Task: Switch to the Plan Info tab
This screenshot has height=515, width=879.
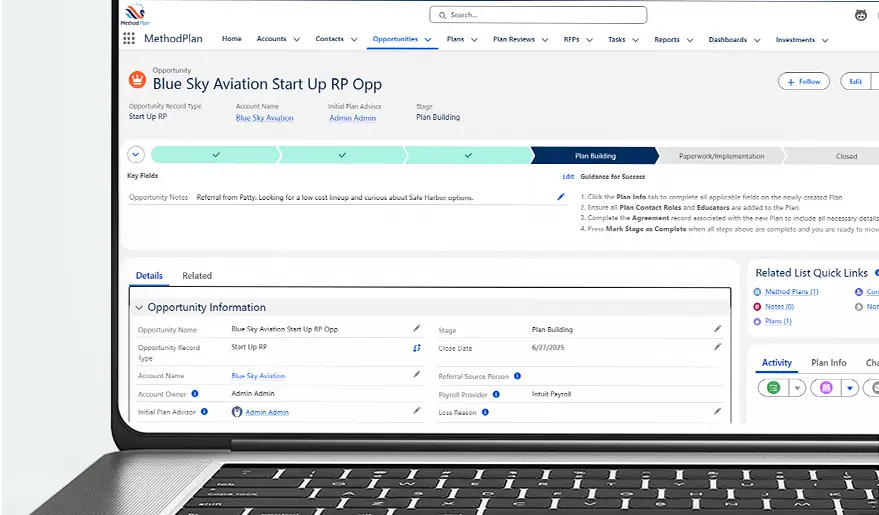Action: pyautogui.click(x=829, y=363)
